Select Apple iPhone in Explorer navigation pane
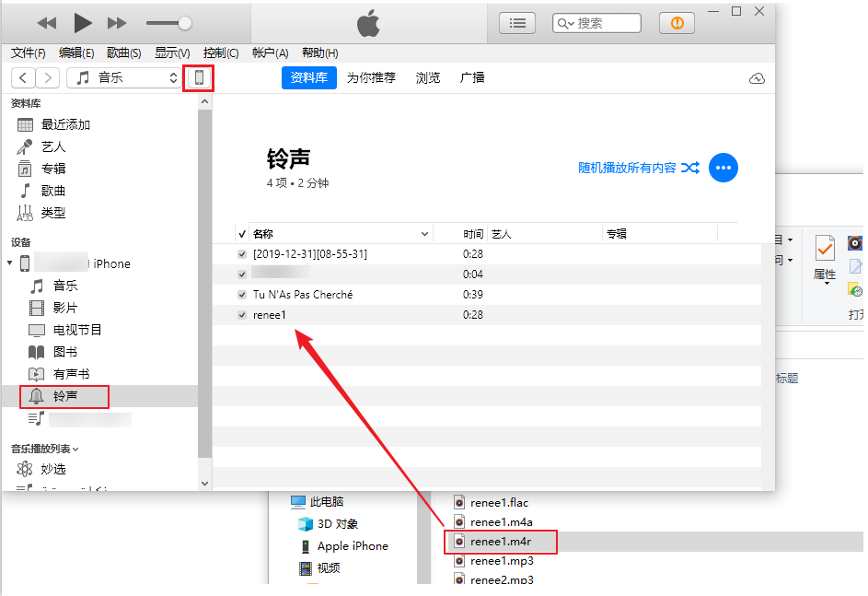The image size is (868, 596). tap(344, 546)
